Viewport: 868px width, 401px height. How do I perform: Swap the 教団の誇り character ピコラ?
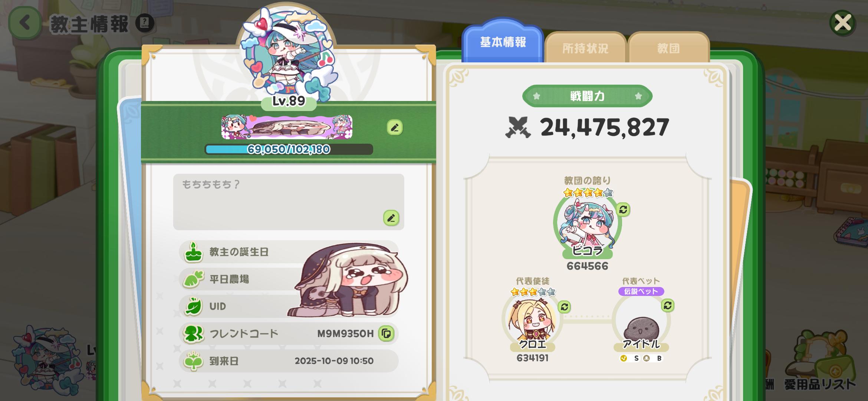pyautogui.click(x=623, y=210)
